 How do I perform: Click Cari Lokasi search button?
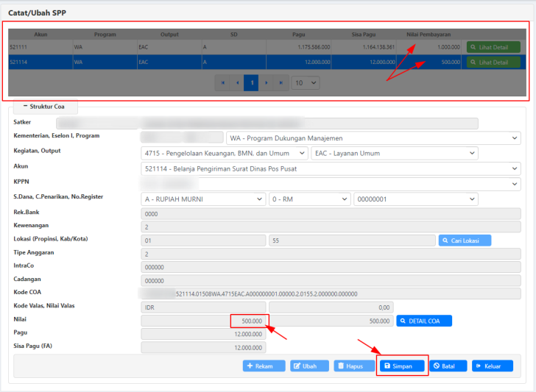tap(465, 240)
